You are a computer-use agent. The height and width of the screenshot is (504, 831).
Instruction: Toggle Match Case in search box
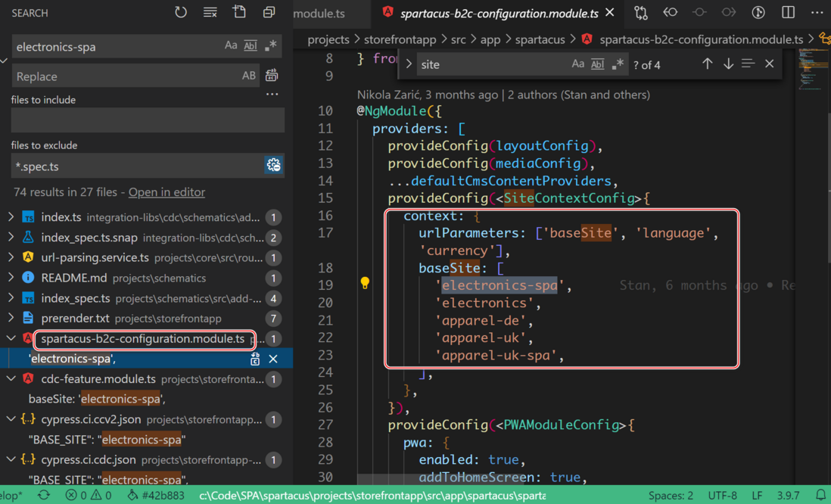point(231,46)
